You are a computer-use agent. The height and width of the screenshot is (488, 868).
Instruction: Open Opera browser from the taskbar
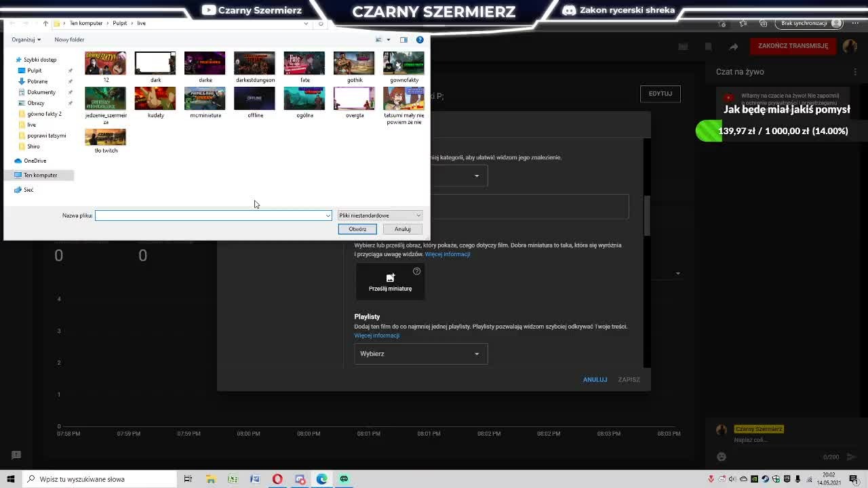click(x=277, y=479)
